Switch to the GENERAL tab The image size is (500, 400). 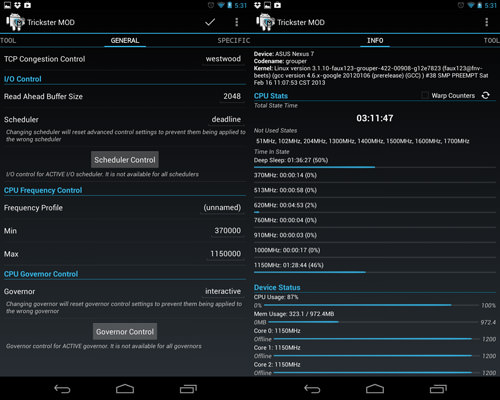point(125,41)
